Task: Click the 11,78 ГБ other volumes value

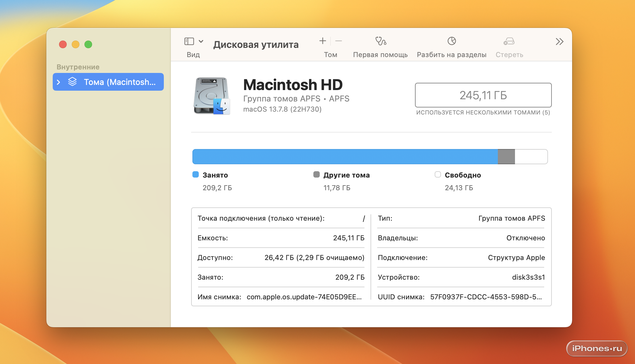Action: [x=337, y=188]
